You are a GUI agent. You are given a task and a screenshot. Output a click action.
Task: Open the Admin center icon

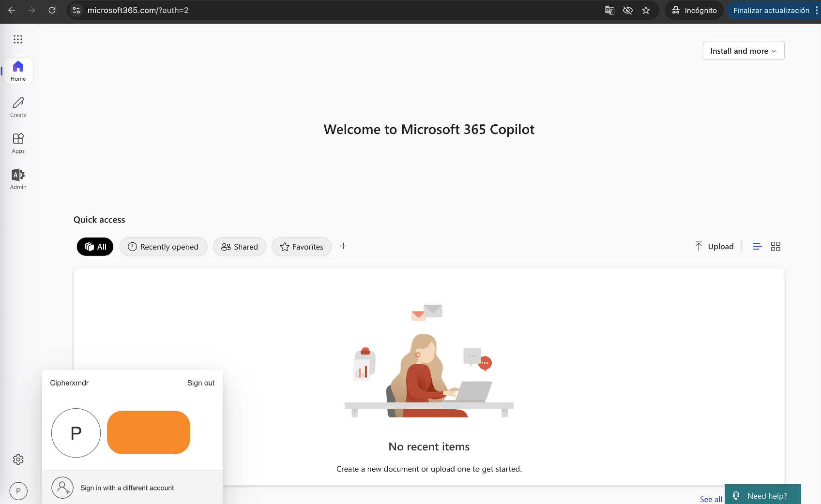pos(18,179)
